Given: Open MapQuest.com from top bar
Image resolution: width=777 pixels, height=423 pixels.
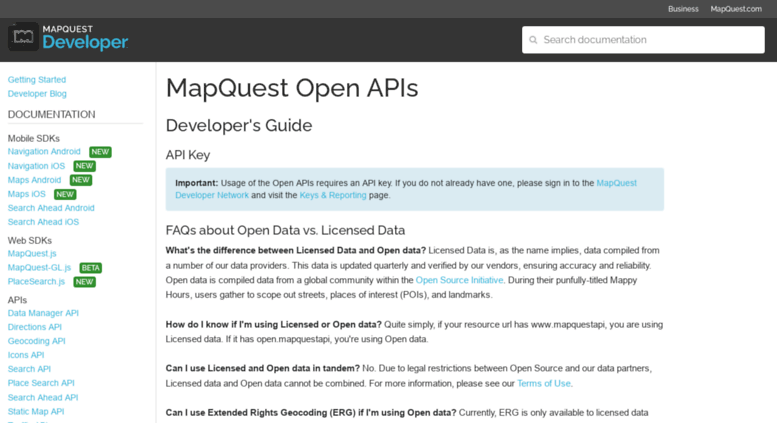Looking at the screenshot, I should pyautogui.click(x=736, y=8).
